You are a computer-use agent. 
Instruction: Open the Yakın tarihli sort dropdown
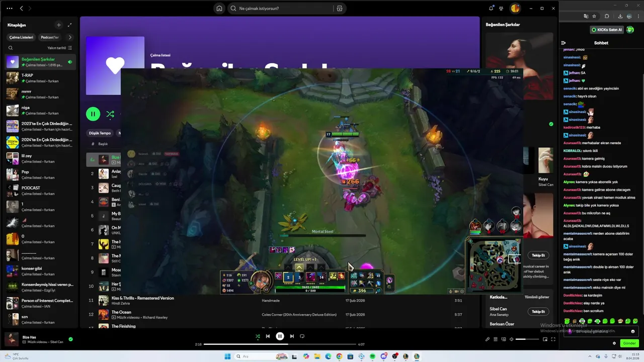(60, 48)
